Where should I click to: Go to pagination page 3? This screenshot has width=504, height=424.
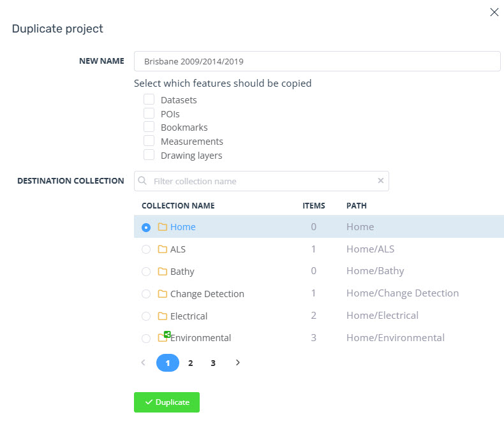pos(213,363)
